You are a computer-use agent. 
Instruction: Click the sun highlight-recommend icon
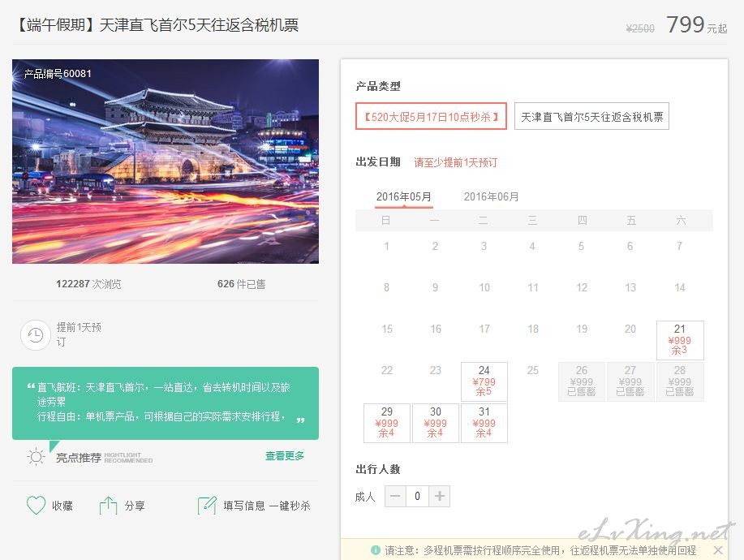[x=36, y=457]
